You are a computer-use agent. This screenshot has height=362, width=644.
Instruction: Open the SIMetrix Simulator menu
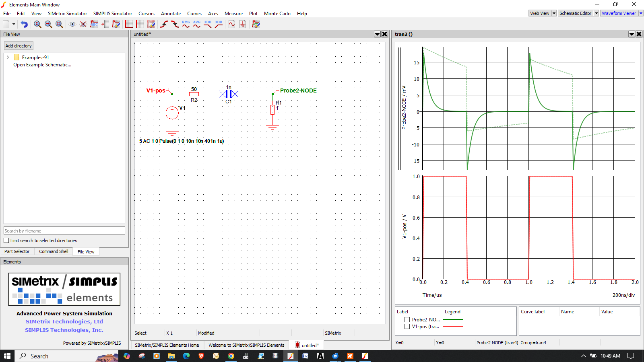(67, 14)
